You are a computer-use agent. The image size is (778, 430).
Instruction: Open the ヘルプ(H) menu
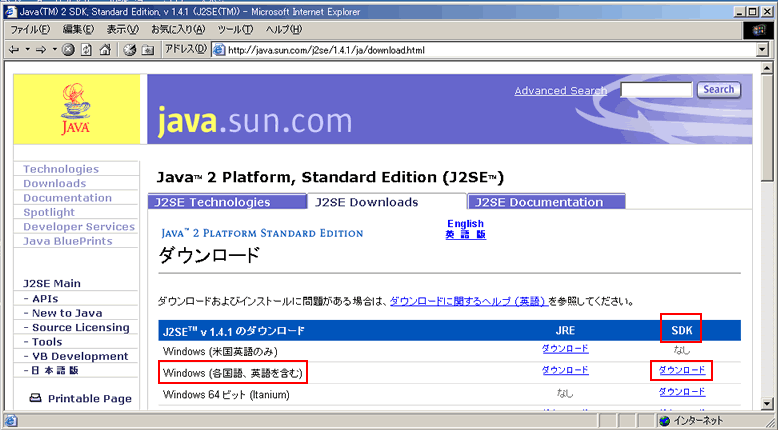283,29
